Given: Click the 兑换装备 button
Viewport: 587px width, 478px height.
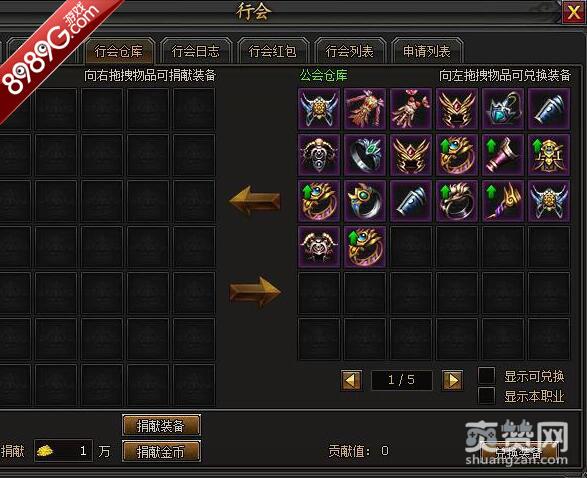Looking at the screenshot, I should [519, 452].
